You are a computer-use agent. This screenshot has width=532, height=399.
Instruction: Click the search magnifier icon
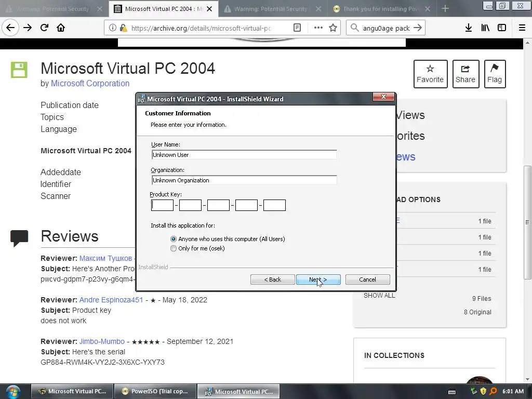click(354, 28)
